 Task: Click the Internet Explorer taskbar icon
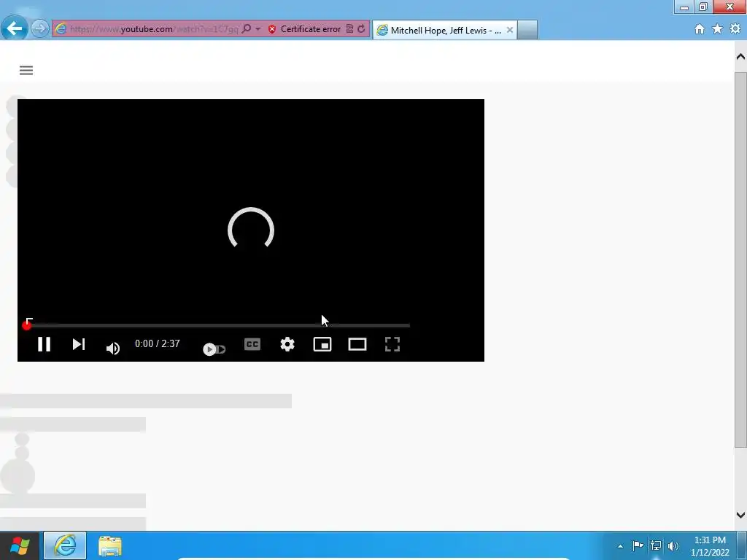[65, 545]
